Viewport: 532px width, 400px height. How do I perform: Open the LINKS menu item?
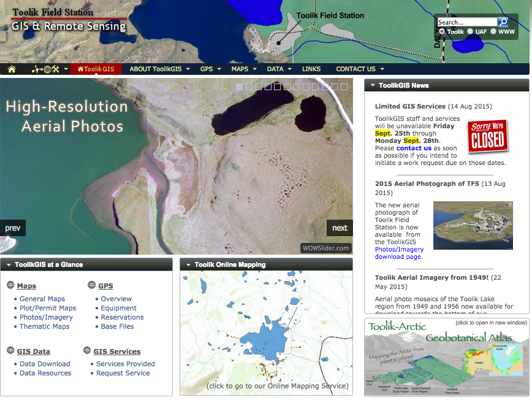click(x=311, y=69)
